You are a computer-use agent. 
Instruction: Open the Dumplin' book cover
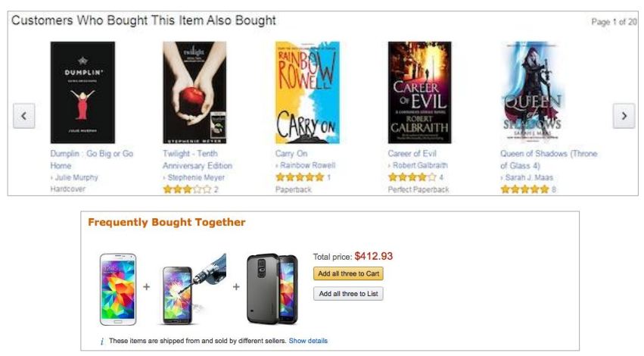(x=82, y=92)
